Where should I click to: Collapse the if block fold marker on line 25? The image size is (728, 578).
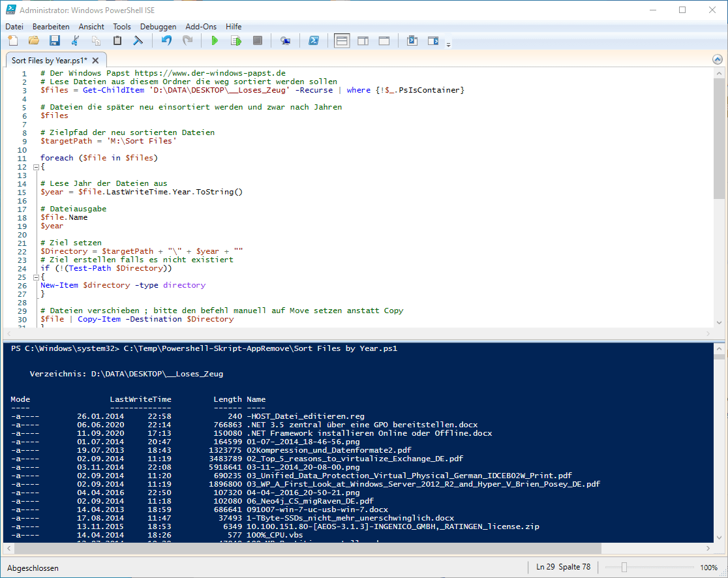[x=35, y=277]
